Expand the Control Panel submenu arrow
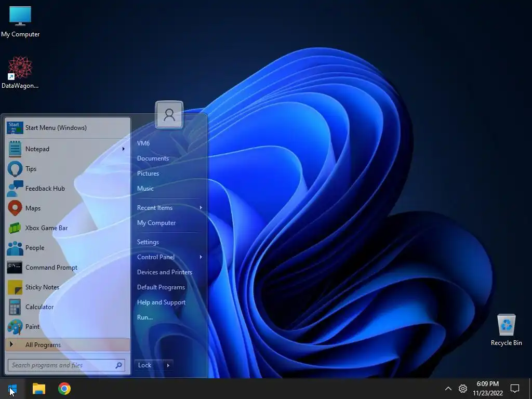This screenshot has height=399, width=532. coord(201,257)
